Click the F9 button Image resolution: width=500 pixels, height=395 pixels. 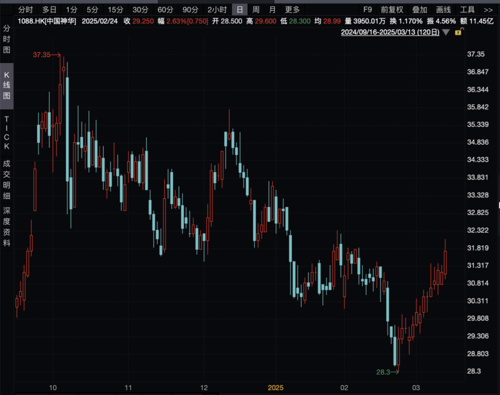[368, 10]
